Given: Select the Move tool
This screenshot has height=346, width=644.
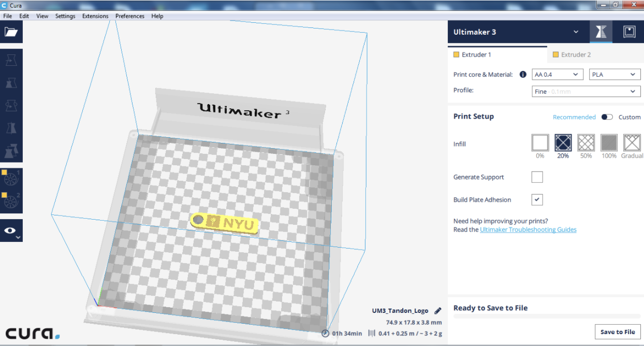Looking at the screenshot, I should coord(11,61).
